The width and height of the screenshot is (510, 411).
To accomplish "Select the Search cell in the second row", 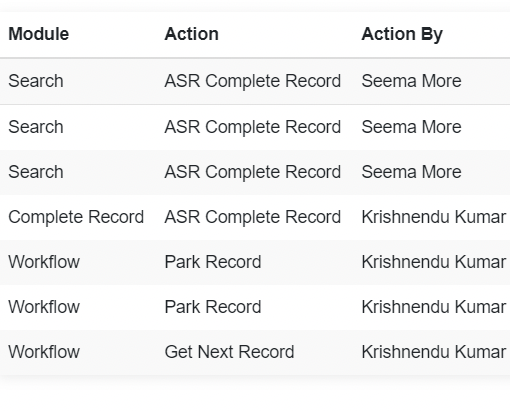I will 36,127.
